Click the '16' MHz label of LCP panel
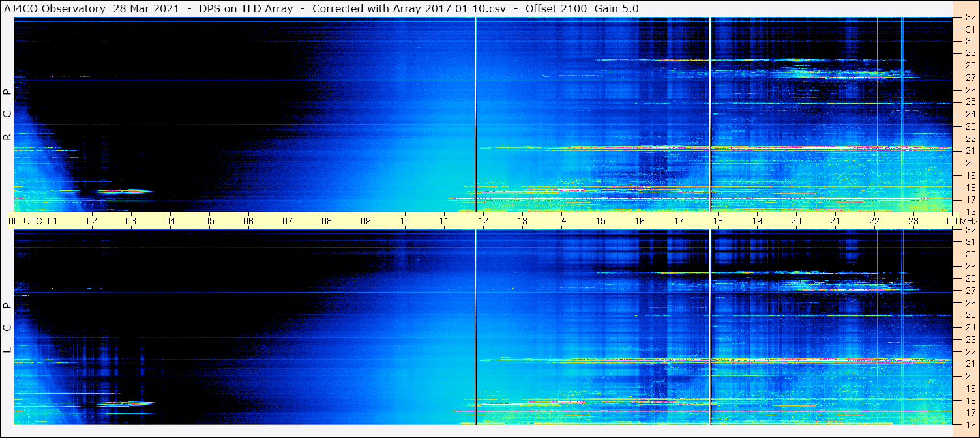Screen dimensions: 980x438 970,424
